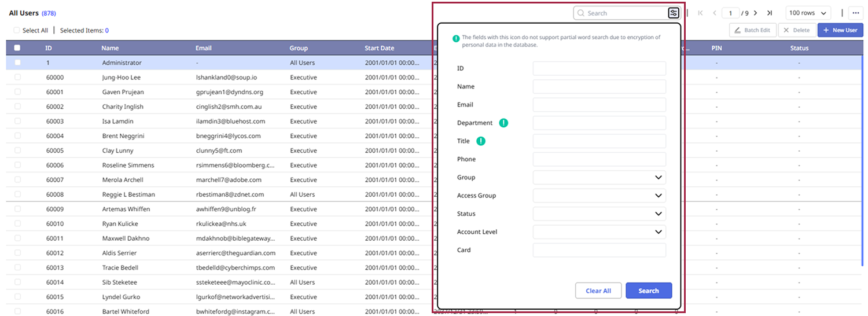Open the Access Group dropdown
The width and height of the screenshot is (868, 316).
[x=599, y=196]
